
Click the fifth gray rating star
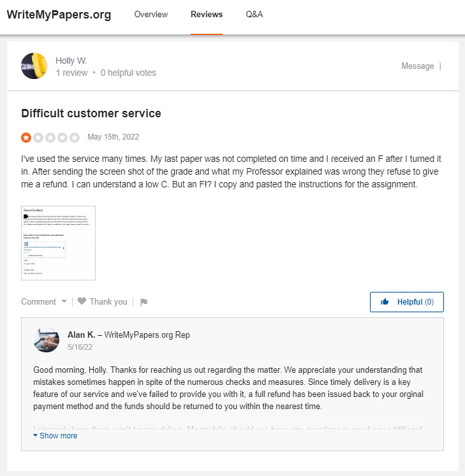[75, 137]
